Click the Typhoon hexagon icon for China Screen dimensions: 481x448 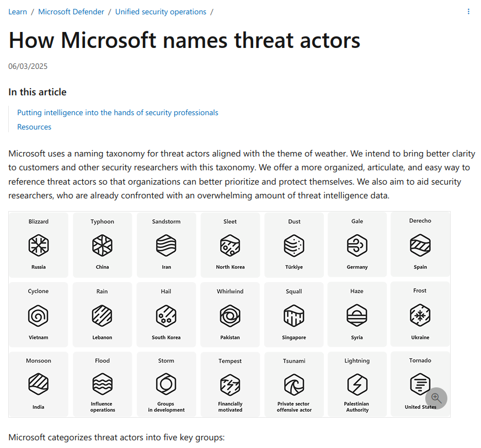pos(102,245)
